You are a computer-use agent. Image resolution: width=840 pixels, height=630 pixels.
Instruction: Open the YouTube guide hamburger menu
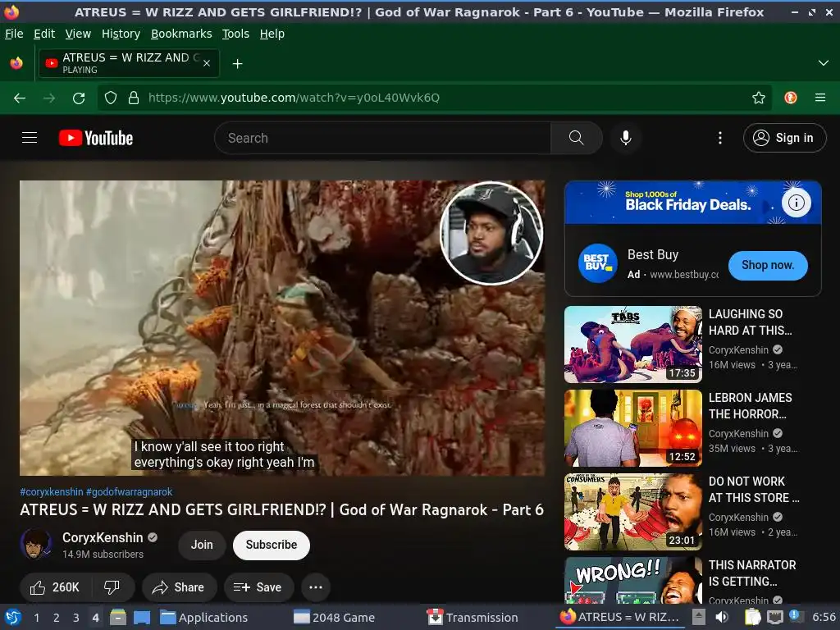[x=30, y=138]
